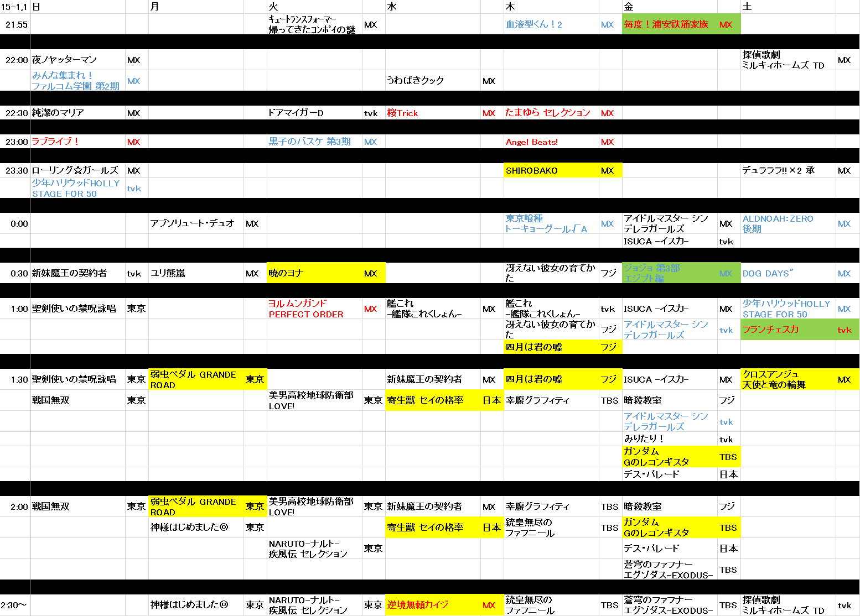Viewport: 860px width, 616px height.
Task: Select 寄生獣 セイの格率 in the 1:30 block
Action: (433, 400)
